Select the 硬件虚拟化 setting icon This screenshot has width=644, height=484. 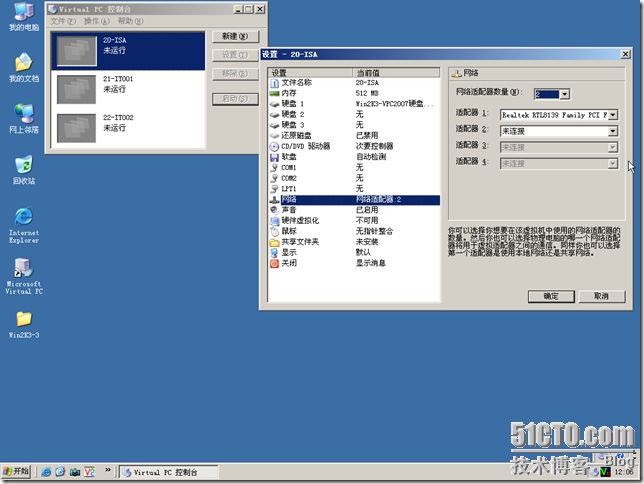(274, 221)
